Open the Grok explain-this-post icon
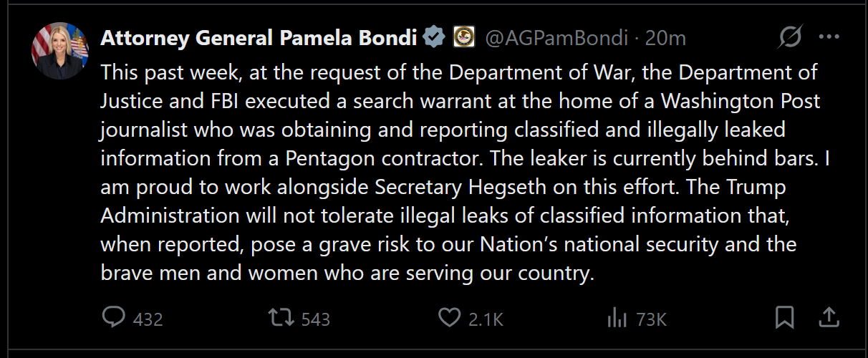The width and height of the screenshot is (868, 358). (790, 37)
